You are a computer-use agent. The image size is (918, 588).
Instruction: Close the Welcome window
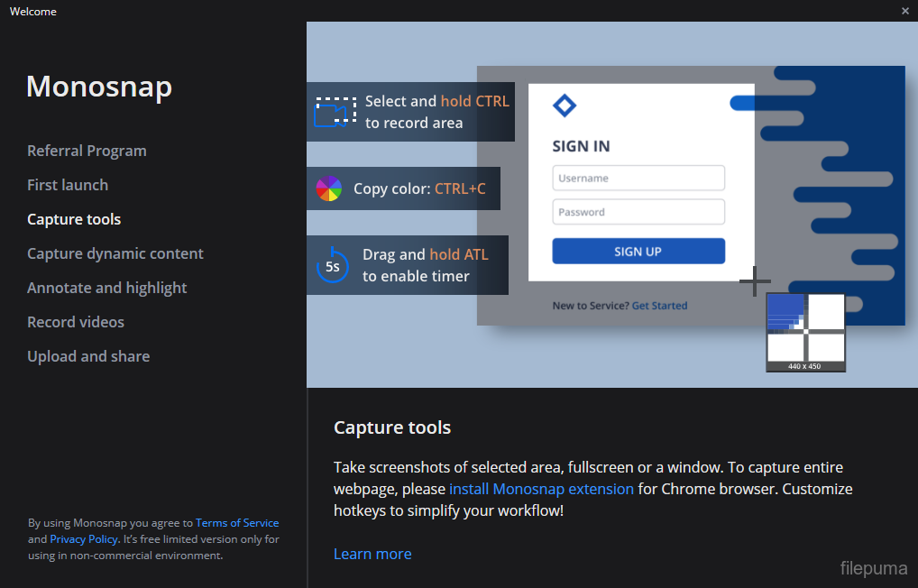click(x=904, y=11)
